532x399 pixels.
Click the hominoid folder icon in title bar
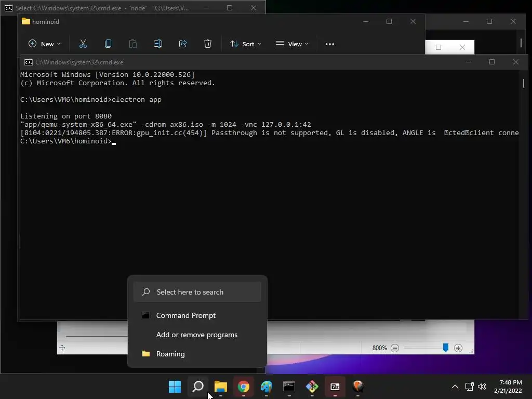26,21
